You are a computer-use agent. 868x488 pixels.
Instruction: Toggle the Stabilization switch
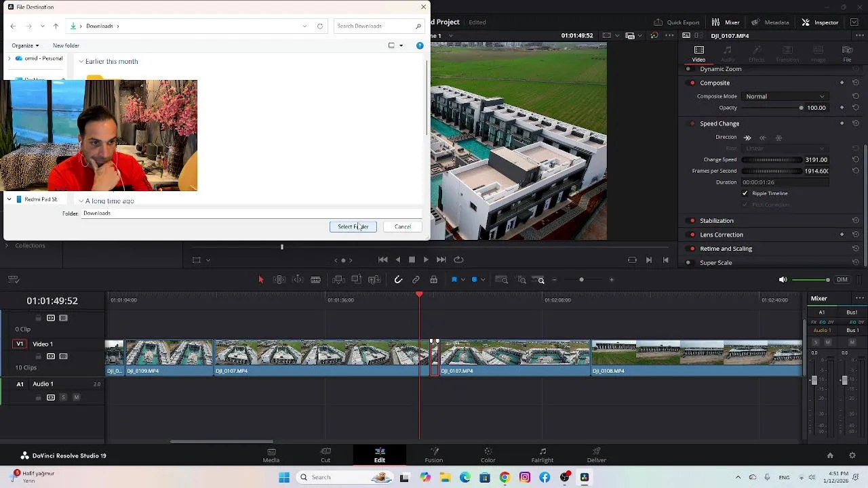pos(692,221)
